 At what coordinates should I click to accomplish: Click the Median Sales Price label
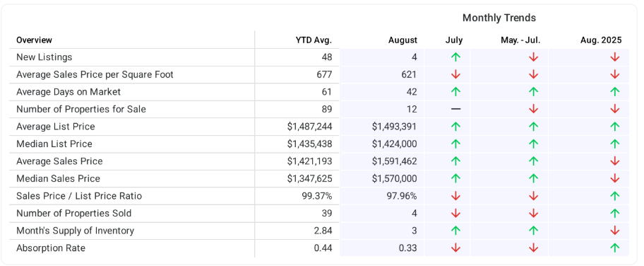pos(59,178)
